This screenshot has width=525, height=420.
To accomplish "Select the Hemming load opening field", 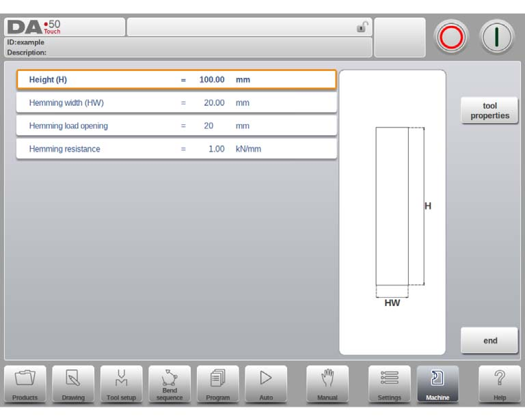I will [x=176, y=126].
